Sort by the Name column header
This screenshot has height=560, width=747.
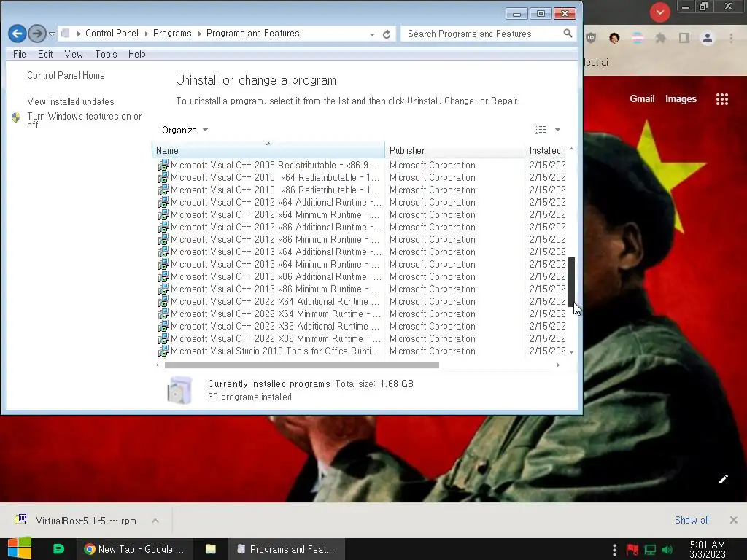[268, 150]
